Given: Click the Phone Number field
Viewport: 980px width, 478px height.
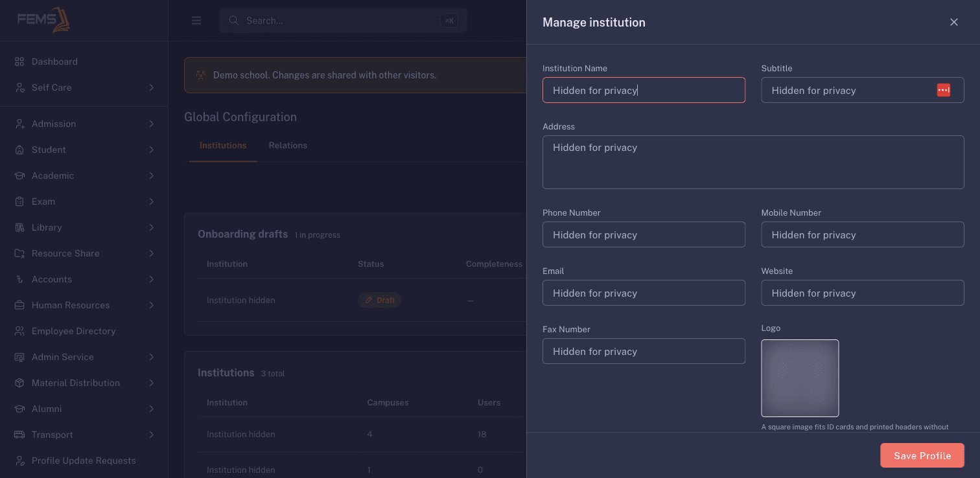Looking at the screenshot, I should [x=644, y=234].
